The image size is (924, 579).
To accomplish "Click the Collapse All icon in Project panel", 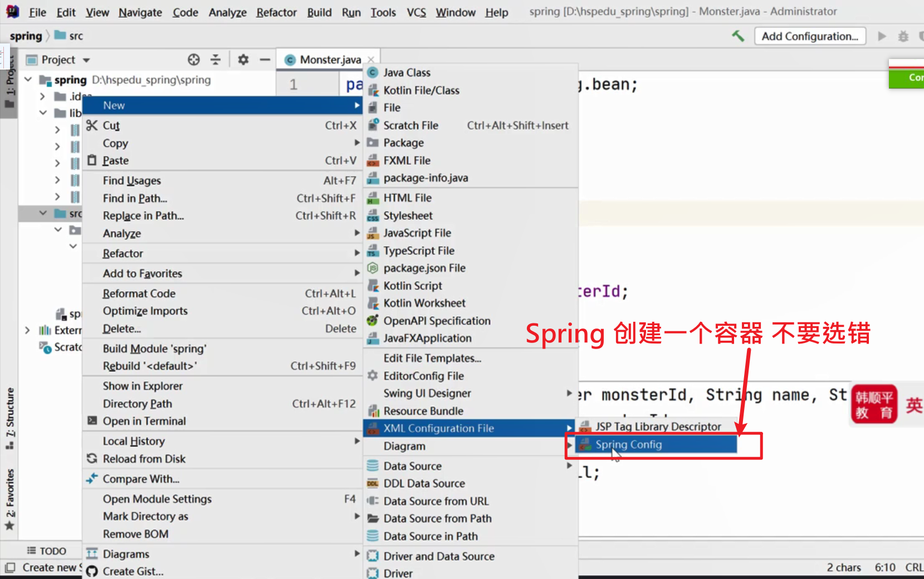I will (x=216, y=60).
